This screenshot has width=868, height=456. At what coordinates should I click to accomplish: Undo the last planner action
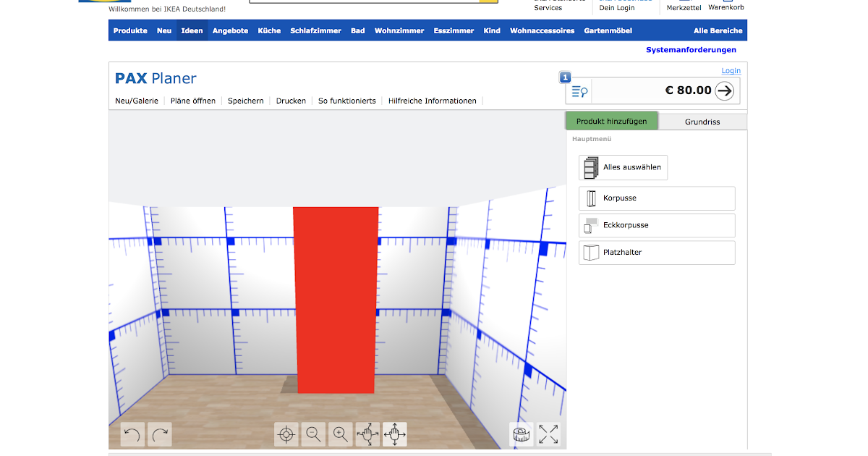pyautogui.click(x=132, y=435)
